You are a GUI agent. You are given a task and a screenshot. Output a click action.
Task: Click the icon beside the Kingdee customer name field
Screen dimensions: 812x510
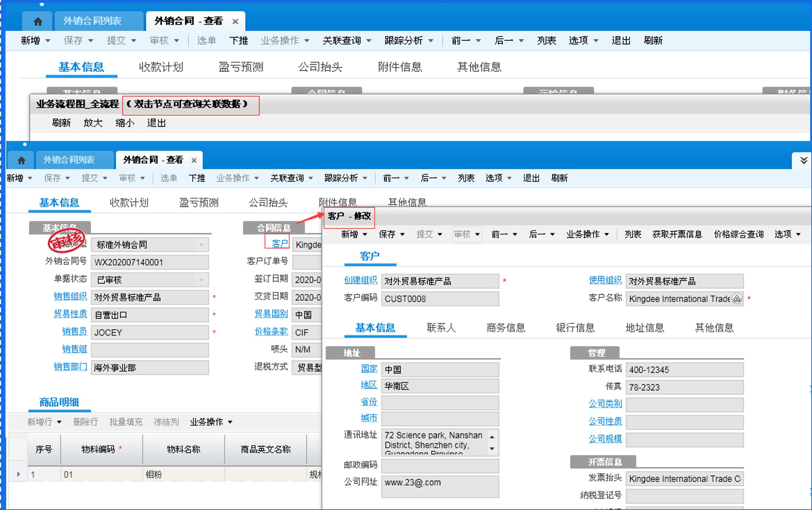[x=737, y=299]
